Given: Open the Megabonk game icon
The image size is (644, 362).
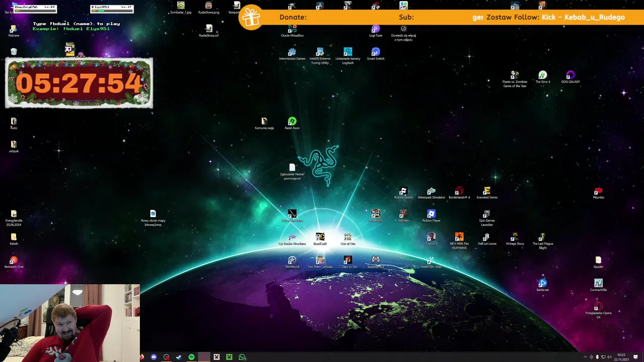Looking at the screenshot, I should pyautogui.click(x=375, y=216).
